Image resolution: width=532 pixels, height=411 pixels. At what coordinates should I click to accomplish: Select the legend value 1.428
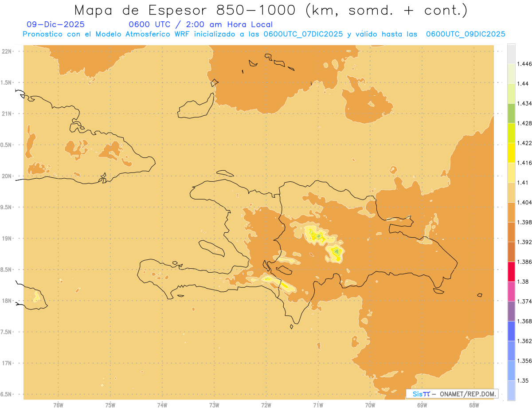pos(524,123)
